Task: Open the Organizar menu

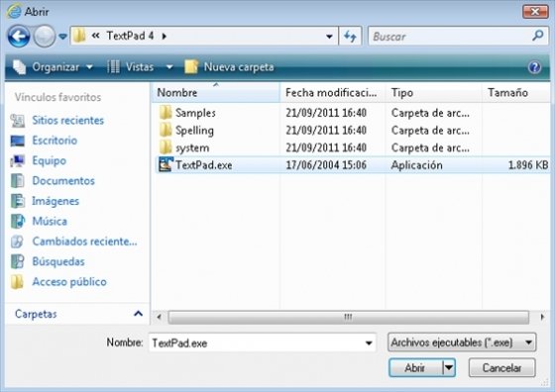Action: 54,66
